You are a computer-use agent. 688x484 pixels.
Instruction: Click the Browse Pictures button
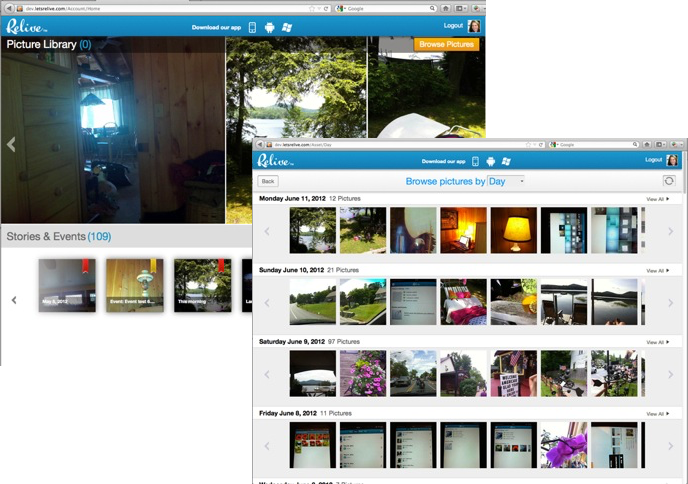point(446,44)
